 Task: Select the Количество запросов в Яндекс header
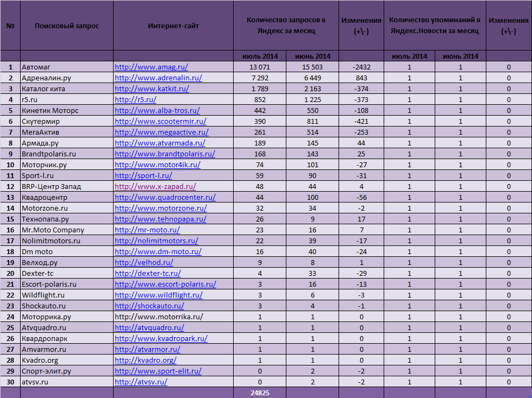[286, 26]
